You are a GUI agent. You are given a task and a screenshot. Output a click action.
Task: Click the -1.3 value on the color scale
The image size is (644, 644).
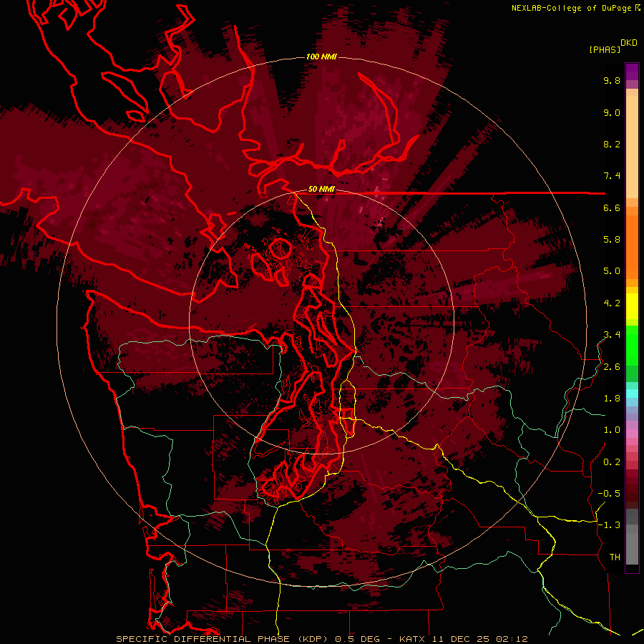click(x=609, y=525)
